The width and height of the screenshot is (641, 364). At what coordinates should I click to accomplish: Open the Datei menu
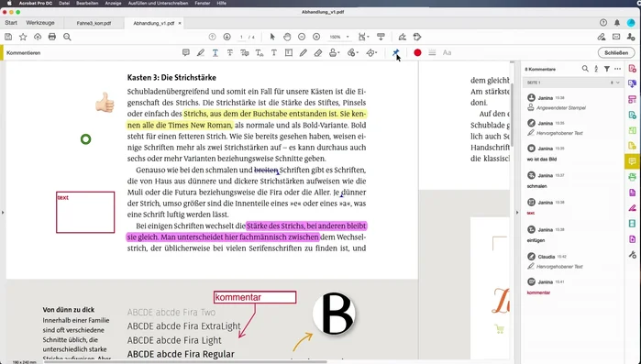pos(64,3)
